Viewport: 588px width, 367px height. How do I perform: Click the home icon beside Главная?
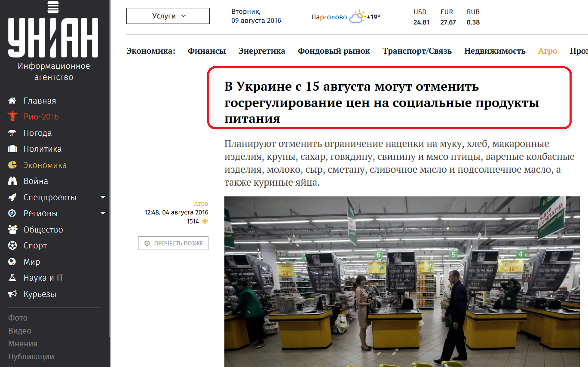tap(12, 101)
